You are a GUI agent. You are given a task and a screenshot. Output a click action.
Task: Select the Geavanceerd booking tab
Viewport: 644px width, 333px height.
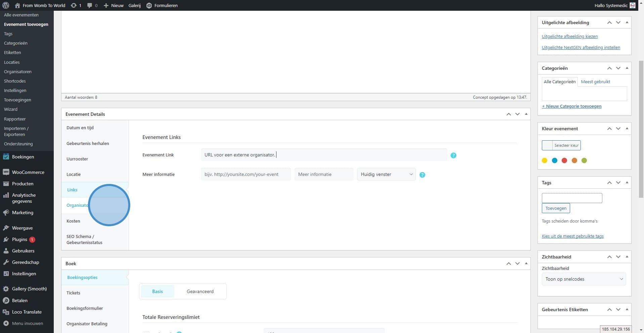tap(200, 291)
